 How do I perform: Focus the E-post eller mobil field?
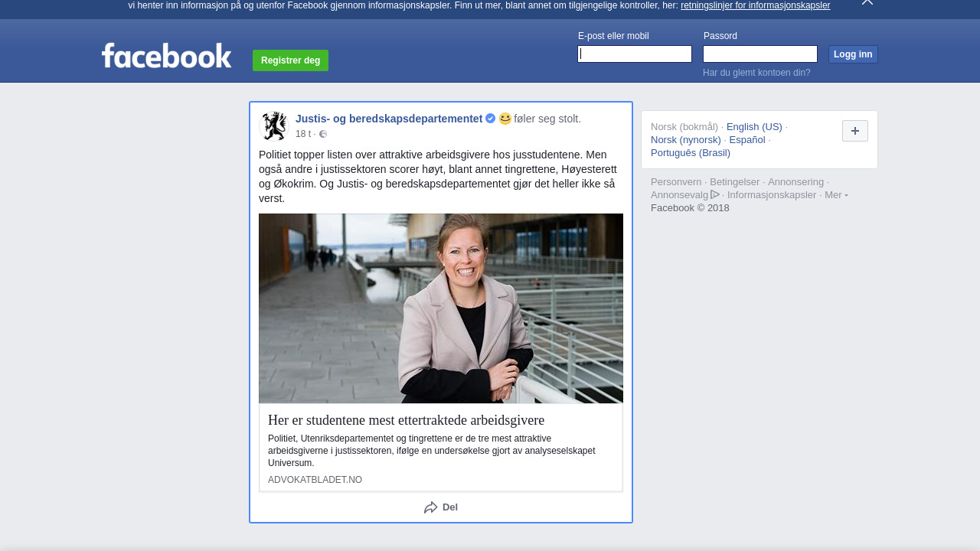[635, 54]
